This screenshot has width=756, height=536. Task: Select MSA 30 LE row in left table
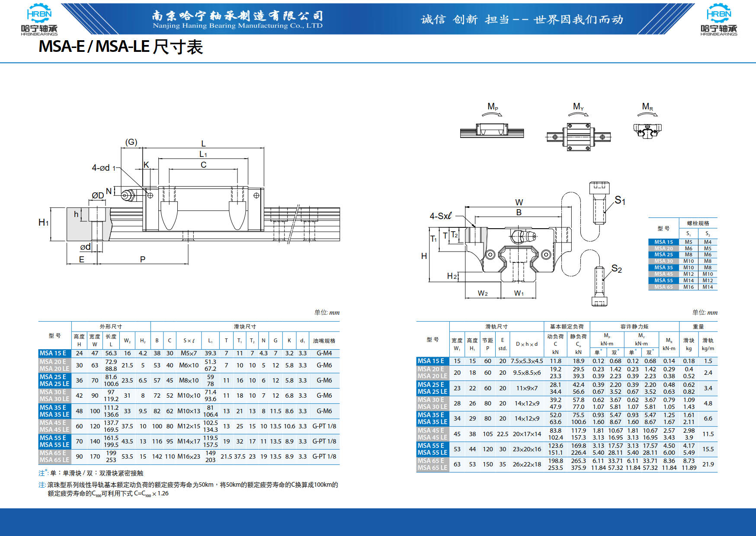[54, 399]
